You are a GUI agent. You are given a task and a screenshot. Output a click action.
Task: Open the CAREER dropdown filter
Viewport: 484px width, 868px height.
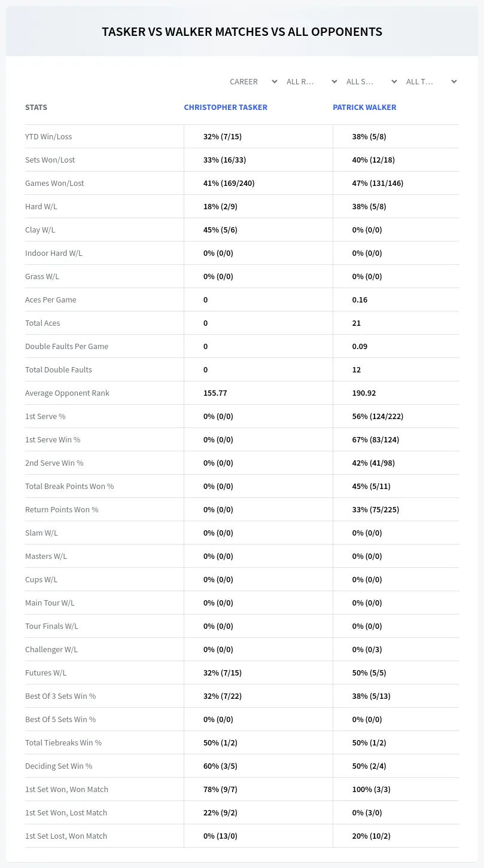(252, 81)
